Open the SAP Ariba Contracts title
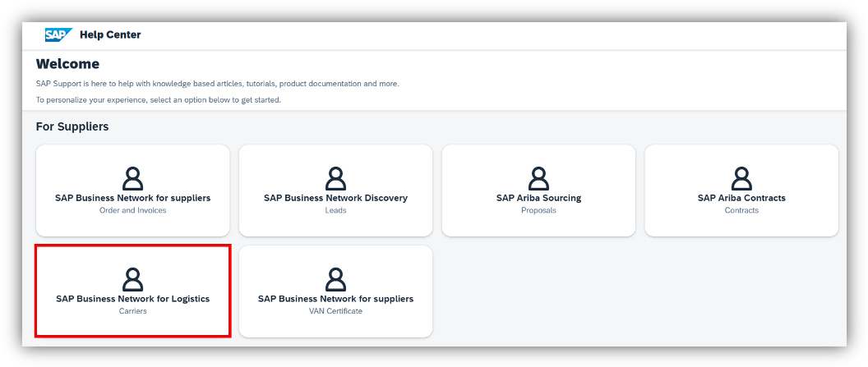Image resolution: width=868 pixels, height=367 pixels. tap(741, 198)
